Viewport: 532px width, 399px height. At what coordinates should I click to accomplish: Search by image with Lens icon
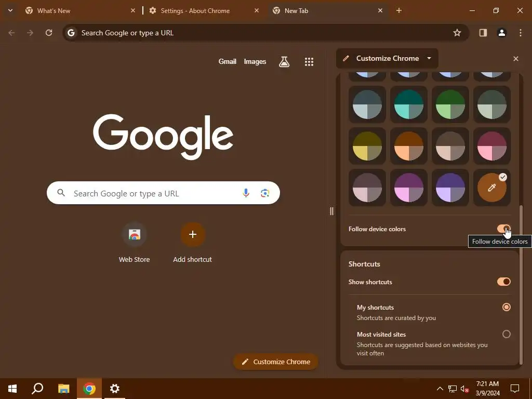tap(265, 193)
